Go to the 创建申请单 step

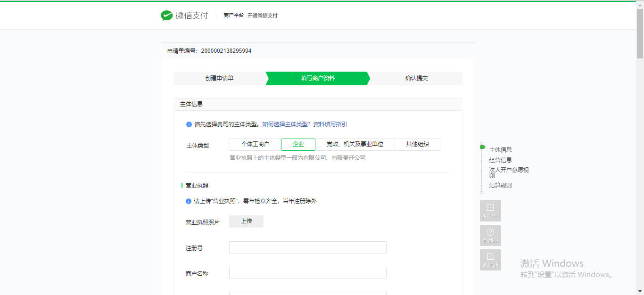pyautogui.click(x=219, y=78)
